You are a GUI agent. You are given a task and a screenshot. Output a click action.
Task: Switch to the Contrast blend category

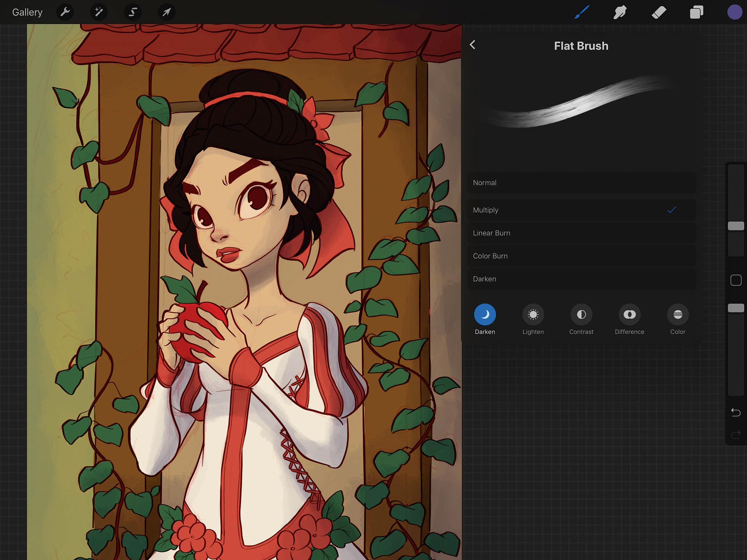point(581,320)
